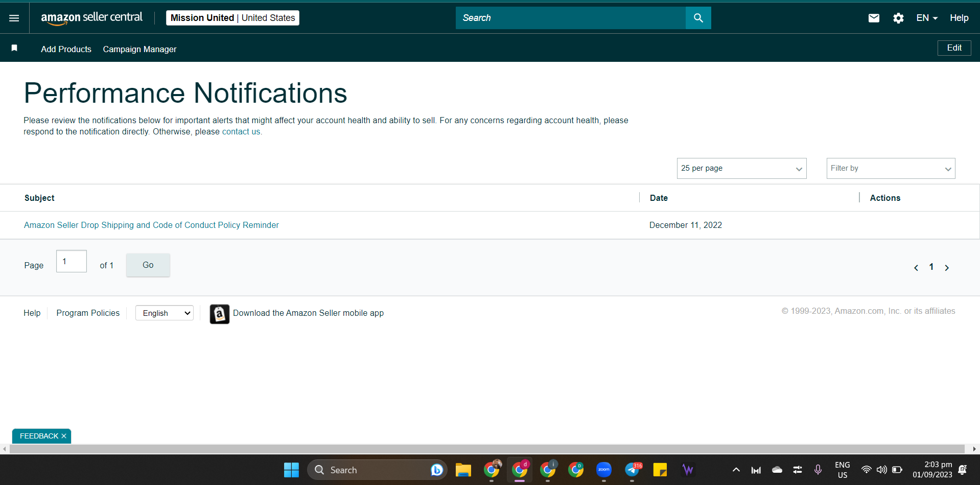Switch the Mission United account selector

coord(232,18)
